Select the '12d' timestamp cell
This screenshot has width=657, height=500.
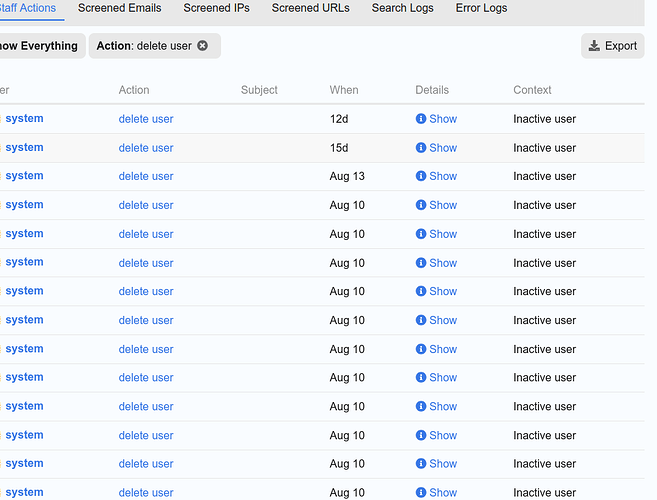coord(339,119)
